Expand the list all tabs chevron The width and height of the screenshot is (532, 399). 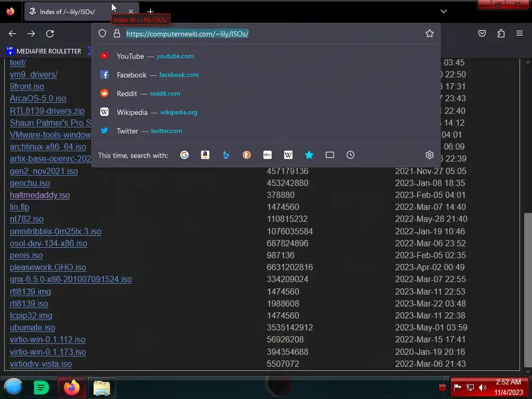tap(444, 11)
